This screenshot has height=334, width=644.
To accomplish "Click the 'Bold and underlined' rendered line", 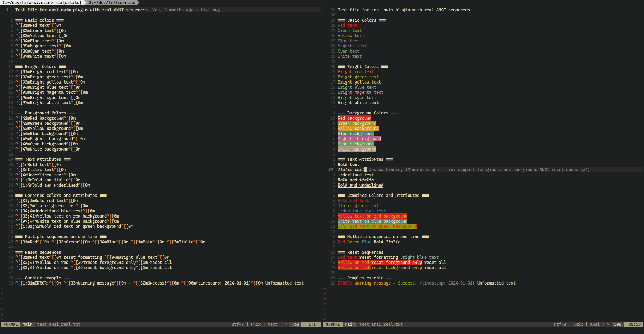I will click(x=360, y=185).
